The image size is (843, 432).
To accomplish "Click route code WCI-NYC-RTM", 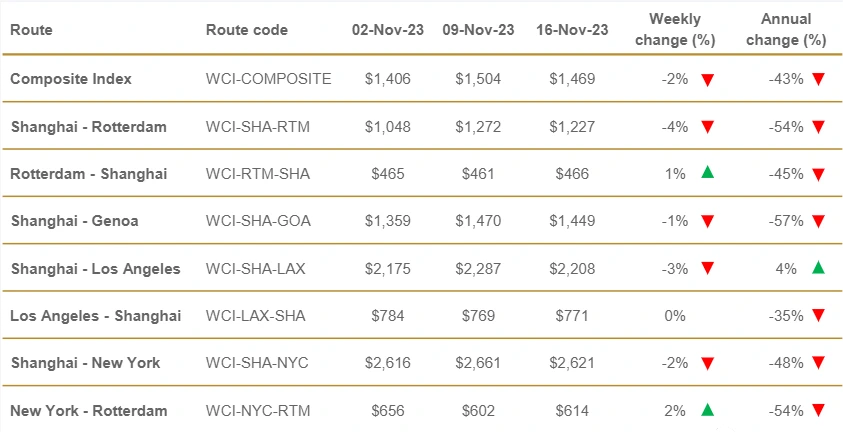I will tap(258, 411).
